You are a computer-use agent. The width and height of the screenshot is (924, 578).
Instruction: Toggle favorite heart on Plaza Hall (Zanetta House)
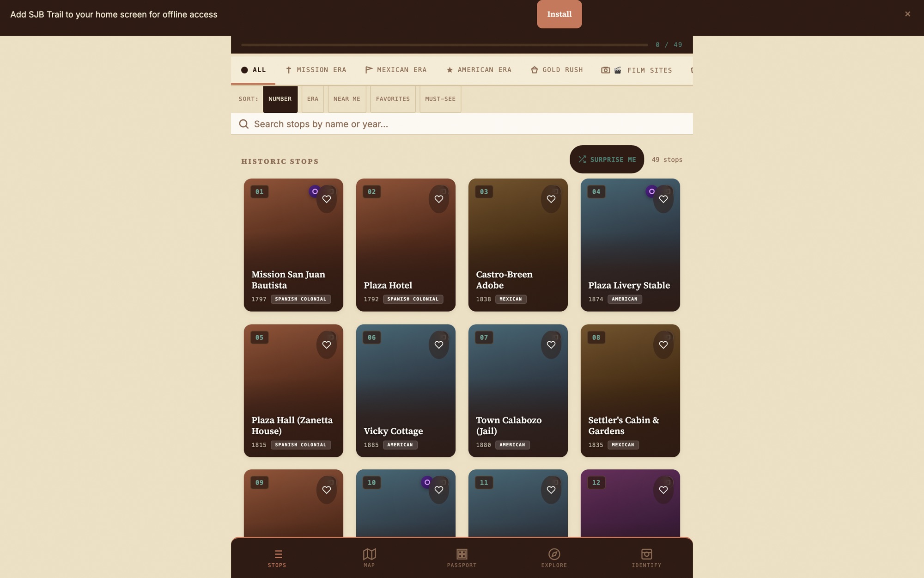point(327,345)
